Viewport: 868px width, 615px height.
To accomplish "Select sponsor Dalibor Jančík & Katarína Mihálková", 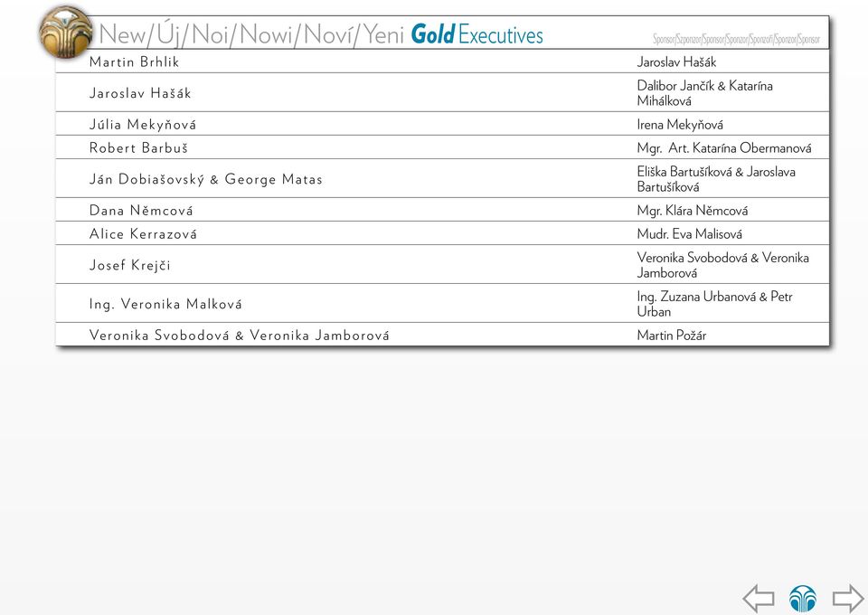I will point(704,93).
